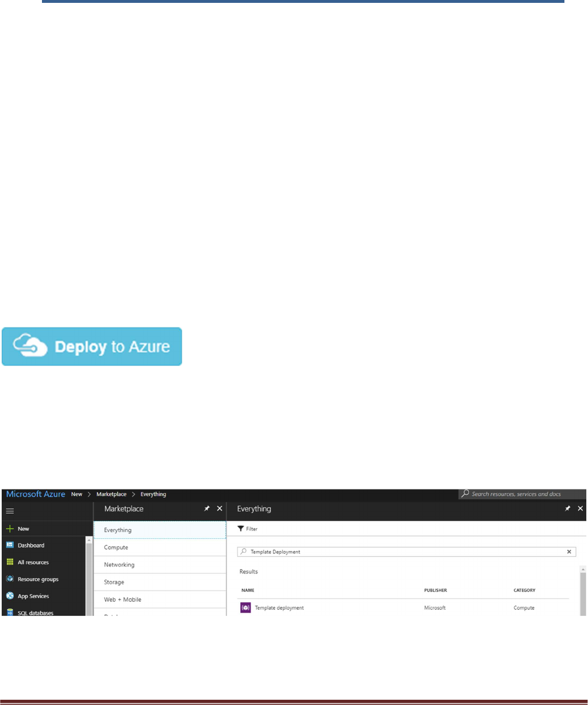Close the Marketplace blade
The image size is (588, 705).
coord(219,508)
